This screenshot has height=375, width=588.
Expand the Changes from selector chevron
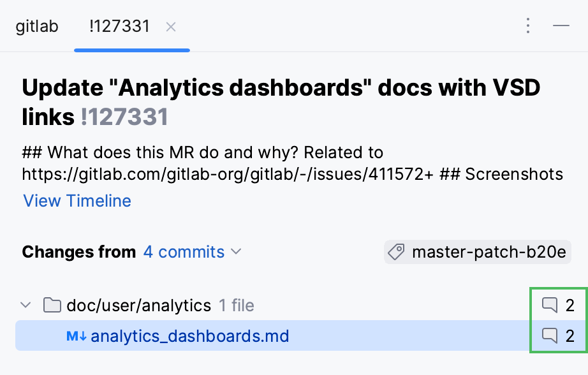[235, 253]
